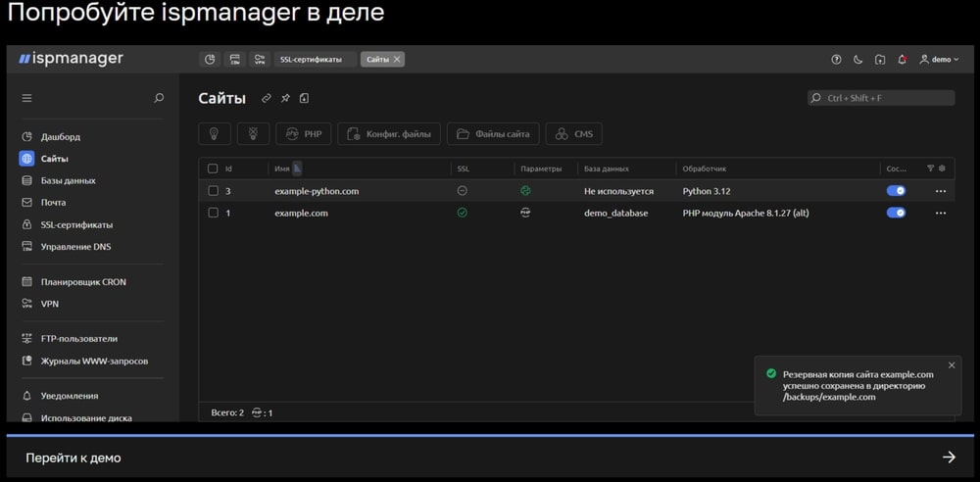Click the sidebar search magnifier icon

point(159,98)
